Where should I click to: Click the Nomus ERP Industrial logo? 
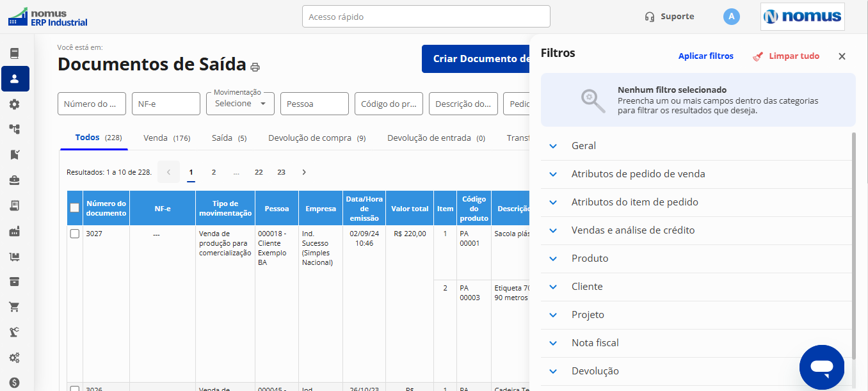[47, 17]
